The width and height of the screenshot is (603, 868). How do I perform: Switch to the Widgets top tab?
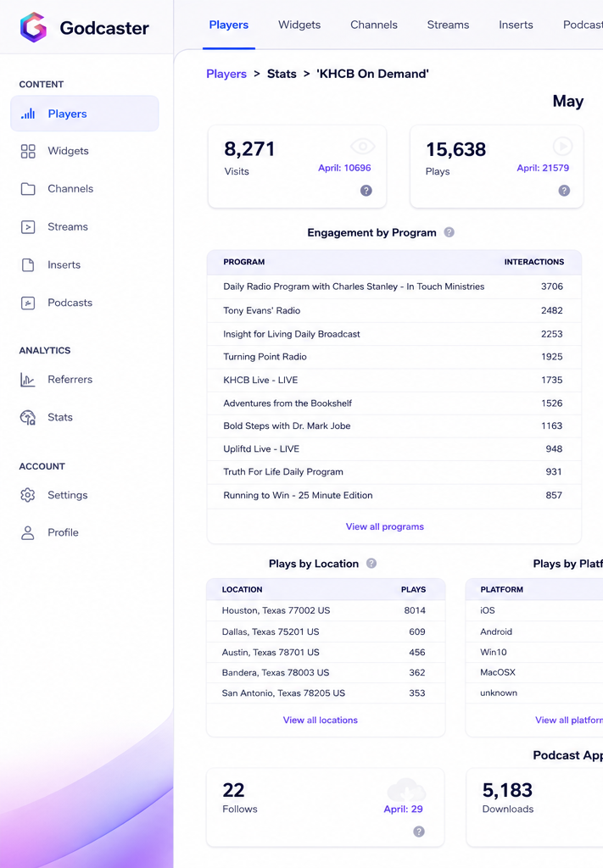(299, 25)
